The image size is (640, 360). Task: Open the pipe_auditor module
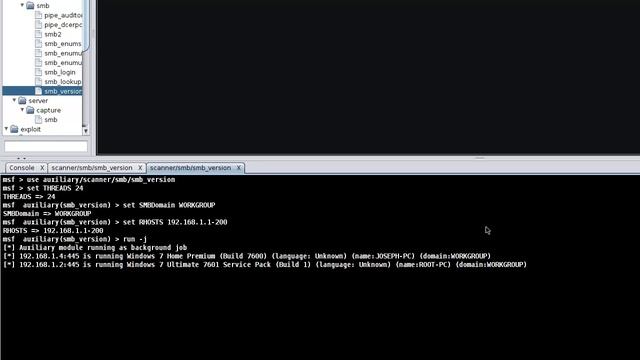tap(63, 15)
